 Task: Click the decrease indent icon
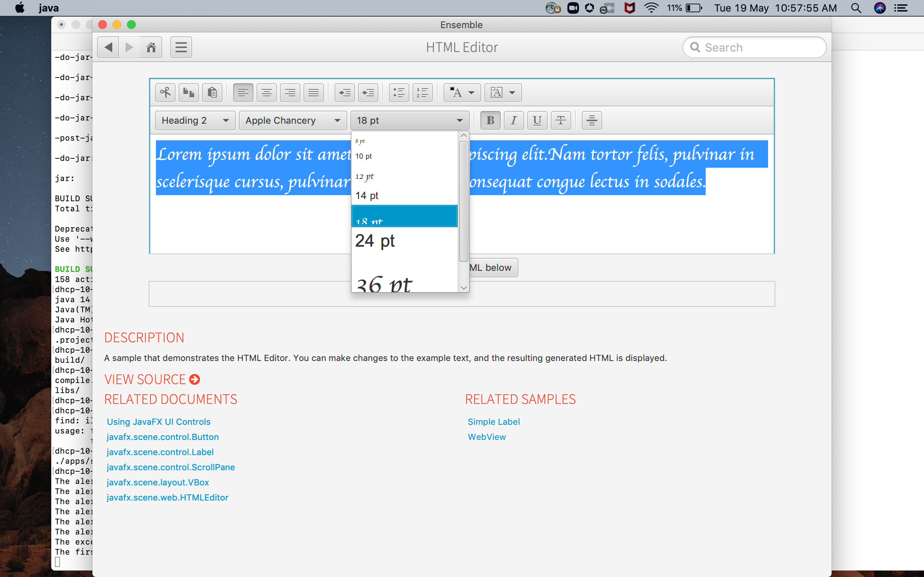pyautogui.click(x=344, y=93)
